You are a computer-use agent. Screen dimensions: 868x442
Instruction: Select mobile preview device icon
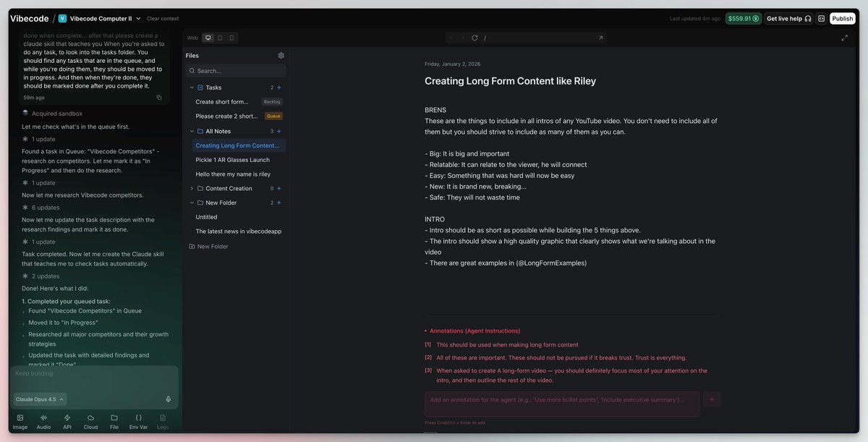point(231,38)
